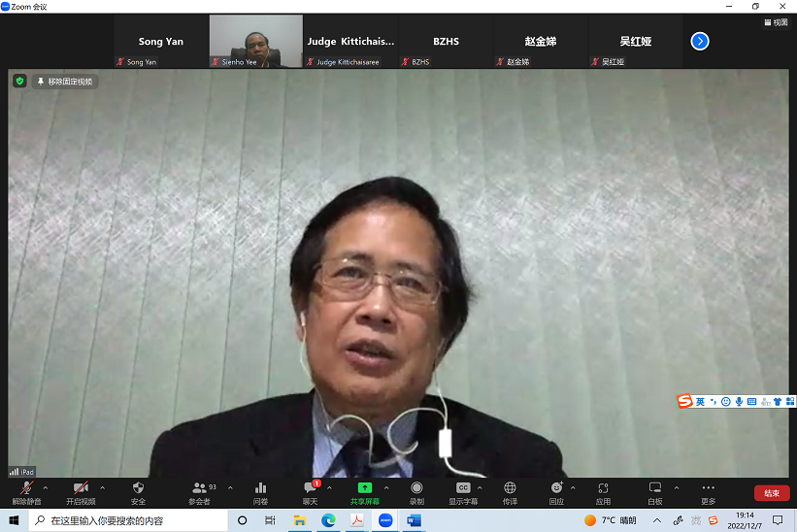Expand the share screen options arrow
Image resolution: width=797 pixels, height=532 pixels.
pos(386,487)
